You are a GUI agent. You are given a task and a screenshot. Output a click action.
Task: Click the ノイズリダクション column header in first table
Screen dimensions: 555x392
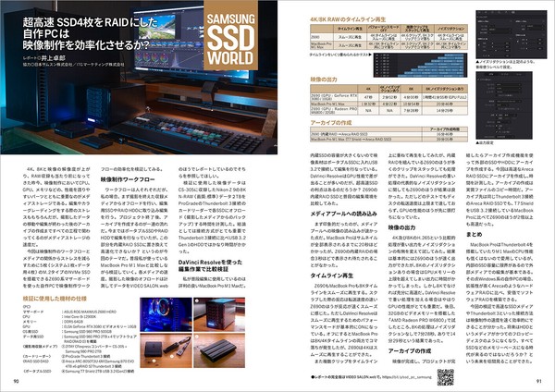(x=451, y=29)
